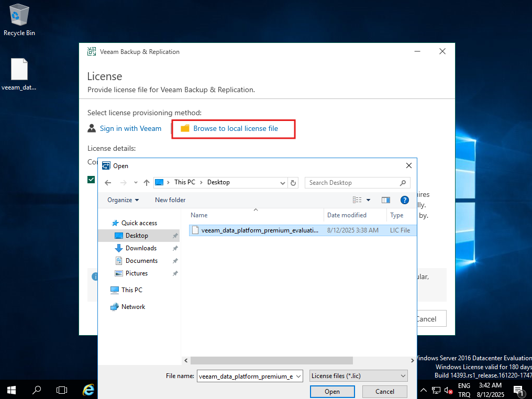532x399 pixels.
Task: Go back in the Open dialog
Action: [x=108, y=183]
